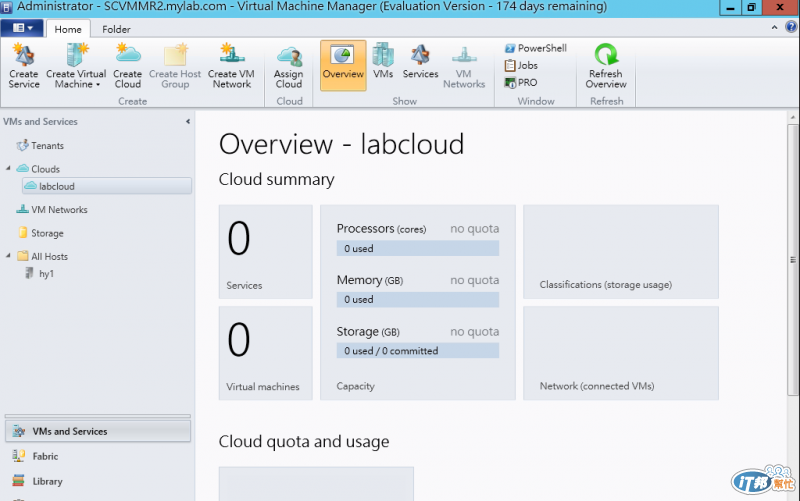Restore down the Virtual Machine Manager window
The width and height of the screenshot is (800, 501).
coord(751,8)
